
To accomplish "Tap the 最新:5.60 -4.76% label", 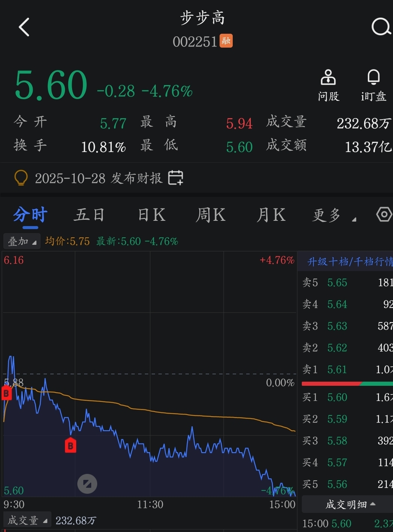I will click(137, 241).
